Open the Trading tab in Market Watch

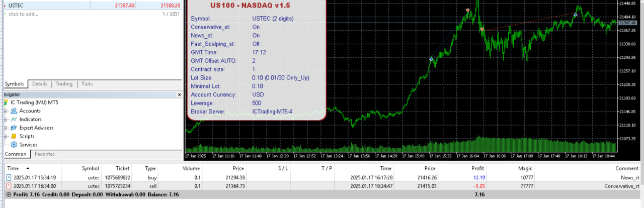pos(64,84)
